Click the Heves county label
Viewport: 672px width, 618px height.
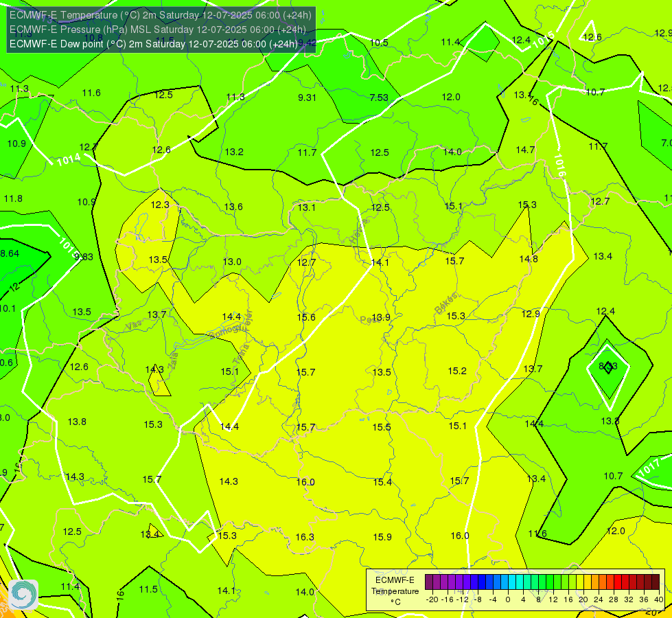360,231
